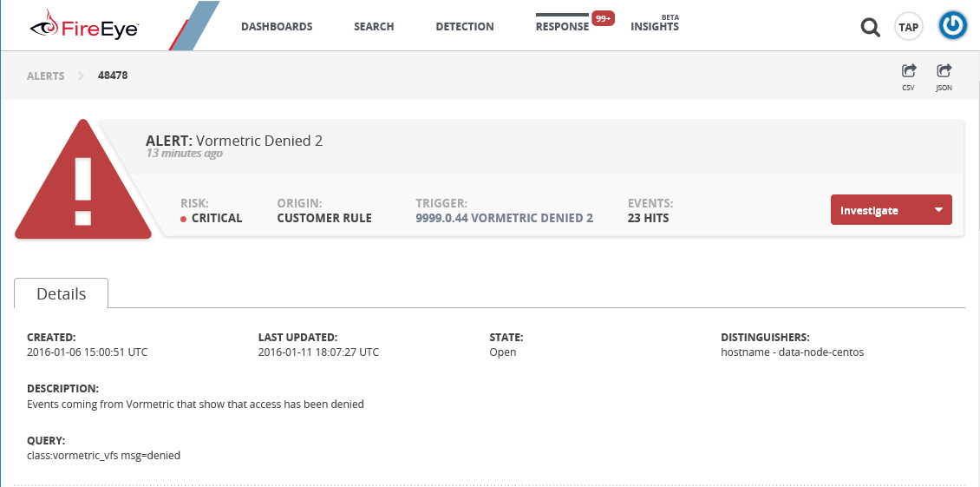Click created date 2016-01-06 15:00:51 UTC
This screenshot has height=487, width=980.
[x=88, y=352]
